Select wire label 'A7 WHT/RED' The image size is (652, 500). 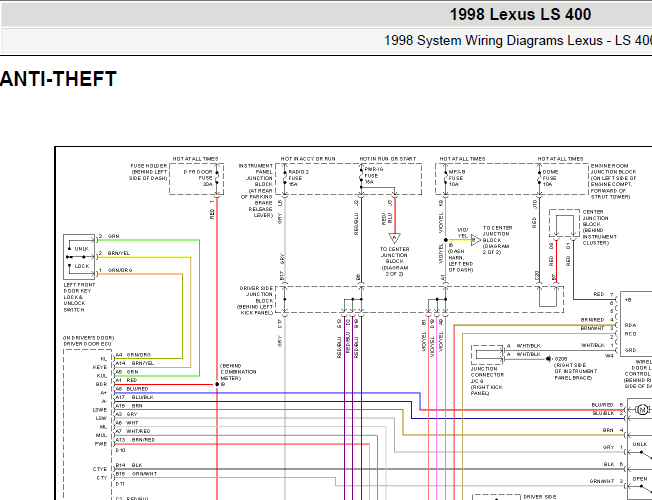(x=133, y=431)
